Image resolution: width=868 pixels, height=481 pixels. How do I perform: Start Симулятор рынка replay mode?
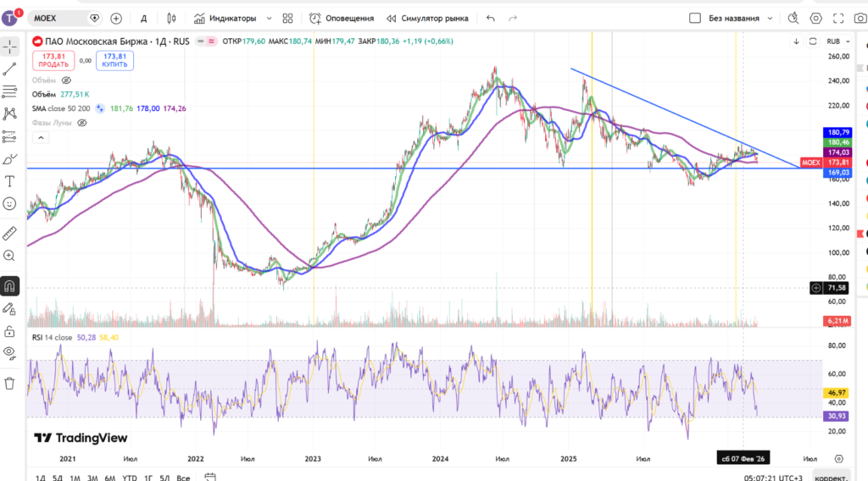(427, 19)
